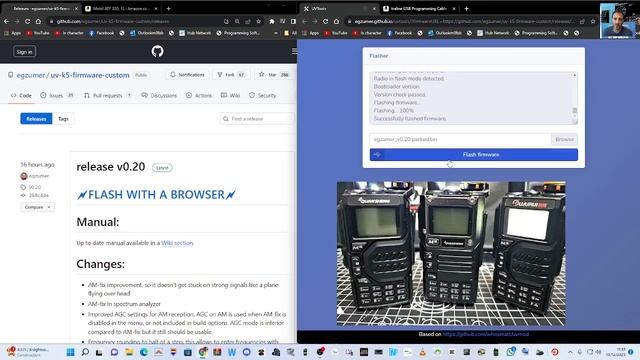Show hidden system tray icons
640x360 pixels.
570,352
